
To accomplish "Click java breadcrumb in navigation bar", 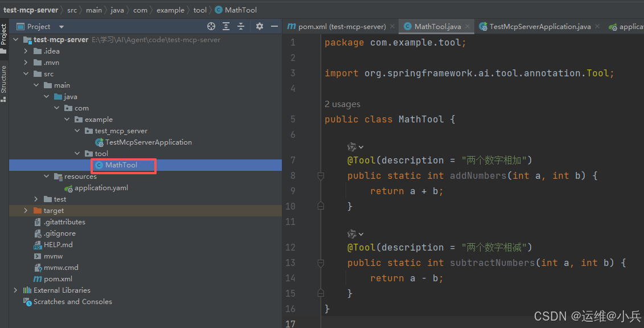I will click(x=117, y=10).
